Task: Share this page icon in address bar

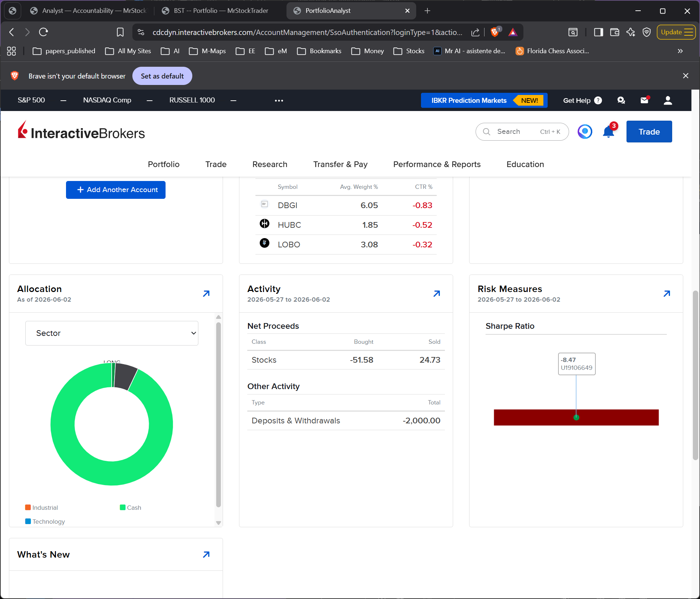Action: tap(475, 32)
